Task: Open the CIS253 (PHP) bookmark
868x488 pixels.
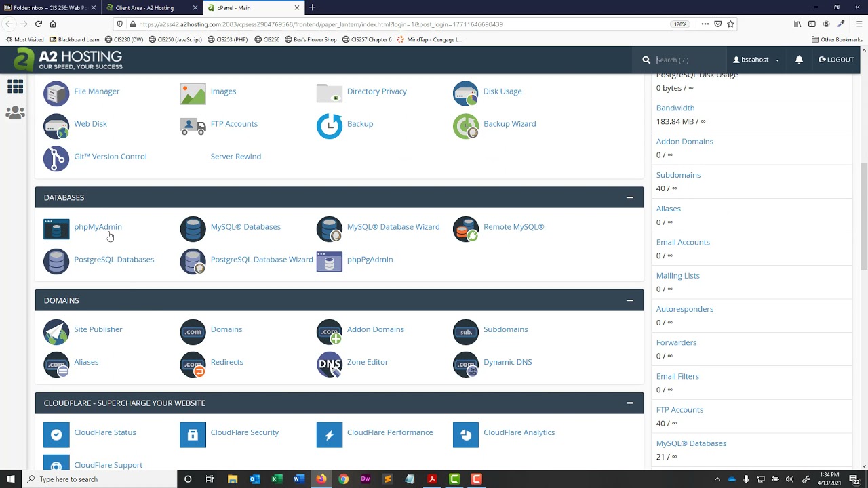Action: tap(228, 39)
